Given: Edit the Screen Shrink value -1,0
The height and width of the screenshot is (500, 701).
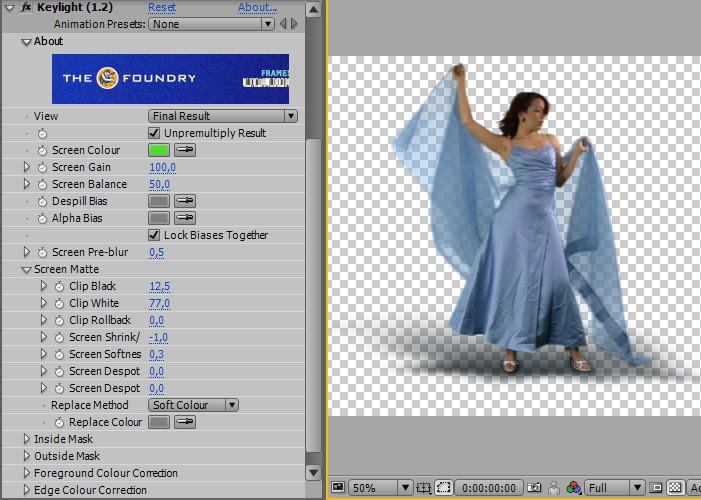Looking at the screenshot, I should [158, 337].
